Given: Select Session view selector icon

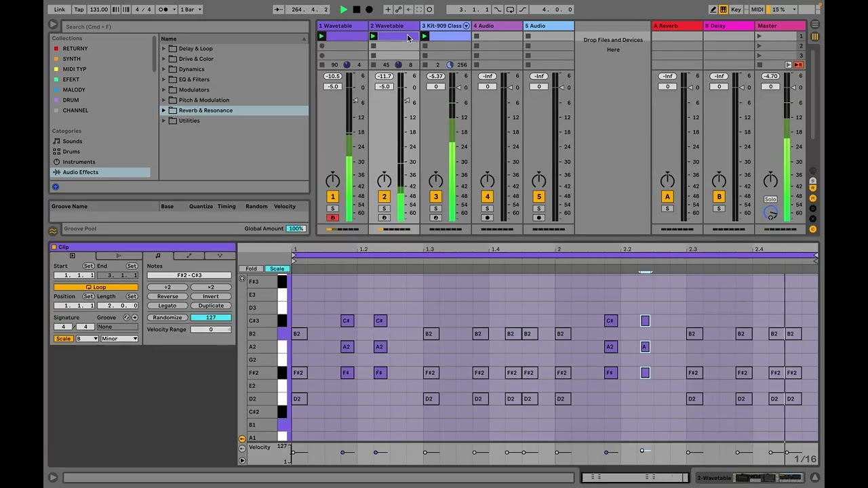Looking at the screenshot, I should click(x=814, y=37).
